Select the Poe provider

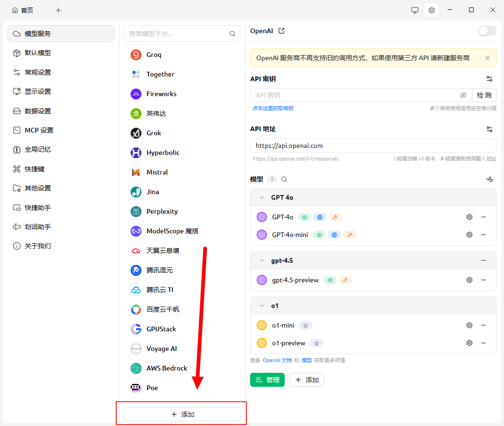click(x=182, y=388)
